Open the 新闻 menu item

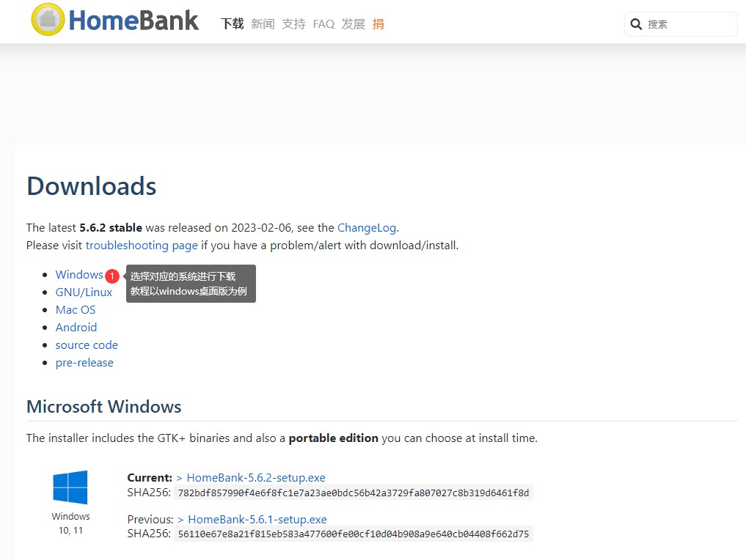pos(263,23)
